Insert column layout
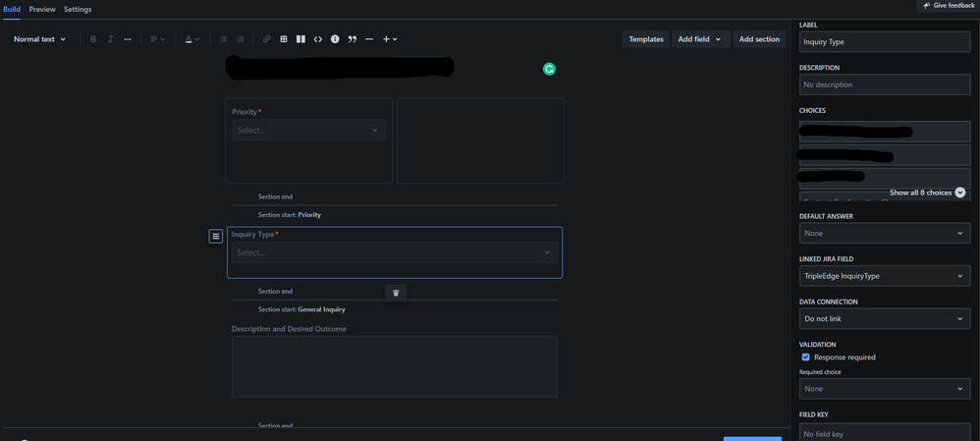This screenshot has width=980, height=441. [x=300, y=38]
